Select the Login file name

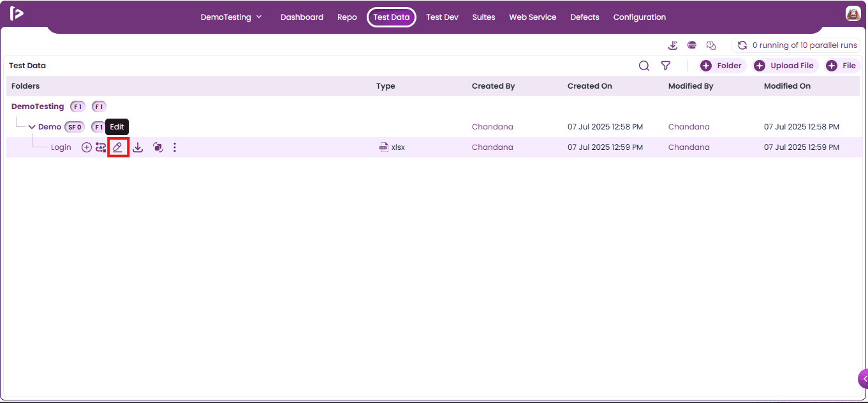pos(61,147)
